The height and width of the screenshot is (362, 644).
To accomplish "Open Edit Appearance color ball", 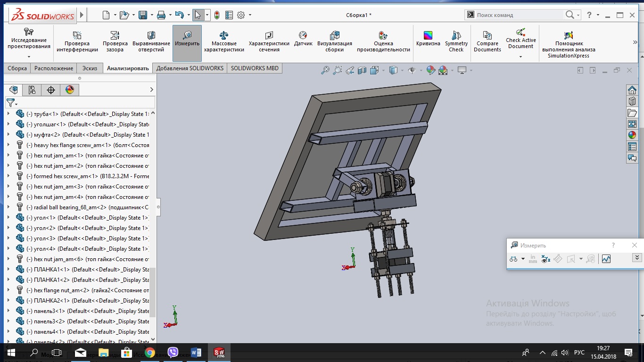I will [x=430, y=71].
